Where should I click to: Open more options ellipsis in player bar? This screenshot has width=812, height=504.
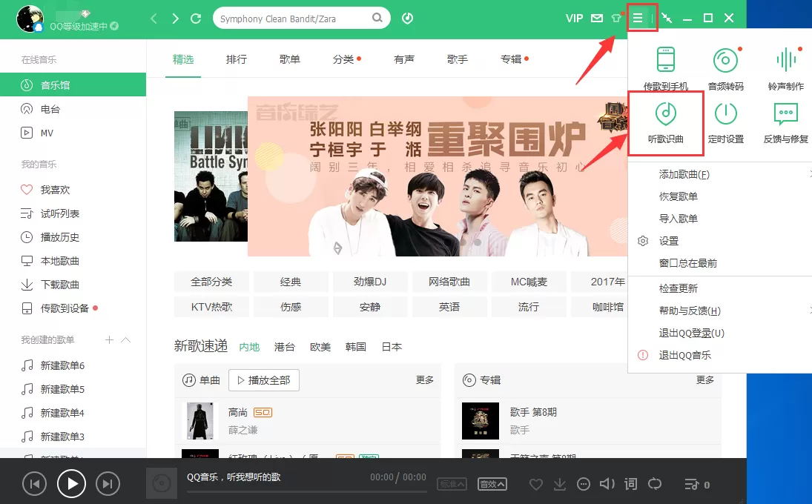[584, 484]
